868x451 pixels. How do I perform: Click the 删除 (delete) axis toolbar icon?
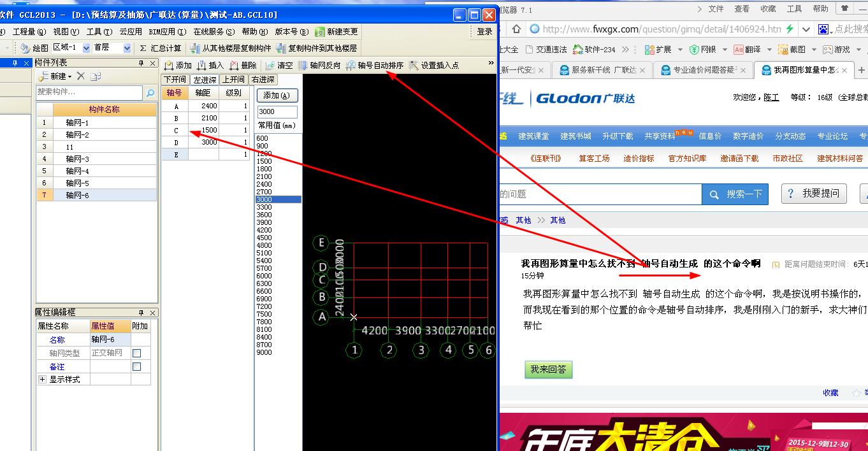tap(234, 65)
